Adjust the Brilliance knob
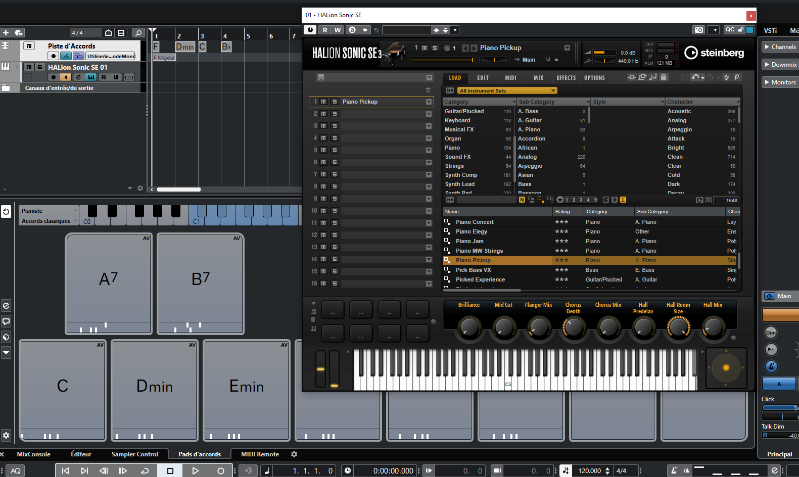799x477 pixels. pos(469,327)
